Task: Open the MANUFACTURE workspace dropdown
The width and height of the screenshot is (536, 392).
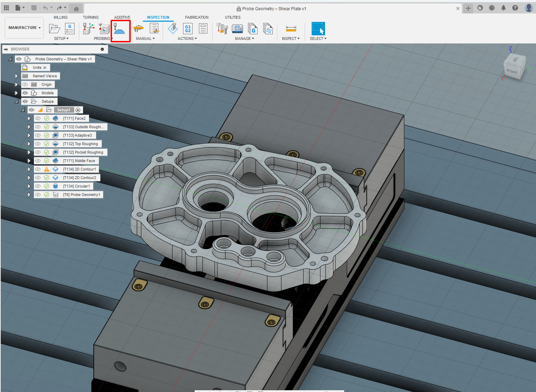Action: click(x=24, y=28)
